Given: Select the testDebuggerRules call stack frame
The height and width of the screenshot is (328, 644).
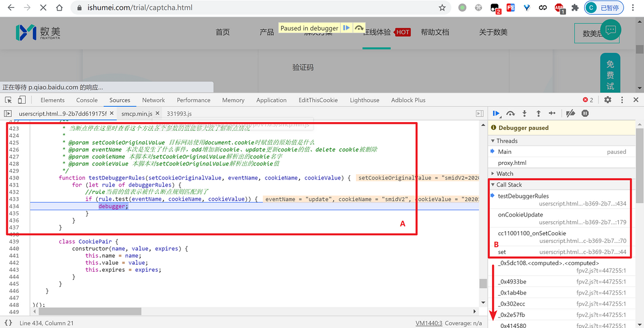Looking at the screenshot, I should [562, 199].
